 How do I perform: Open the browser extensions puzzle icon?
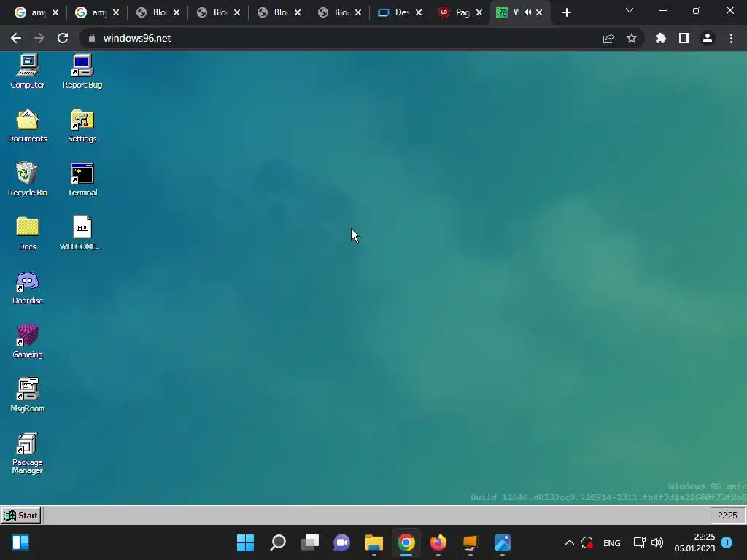[x=661, y=38]
